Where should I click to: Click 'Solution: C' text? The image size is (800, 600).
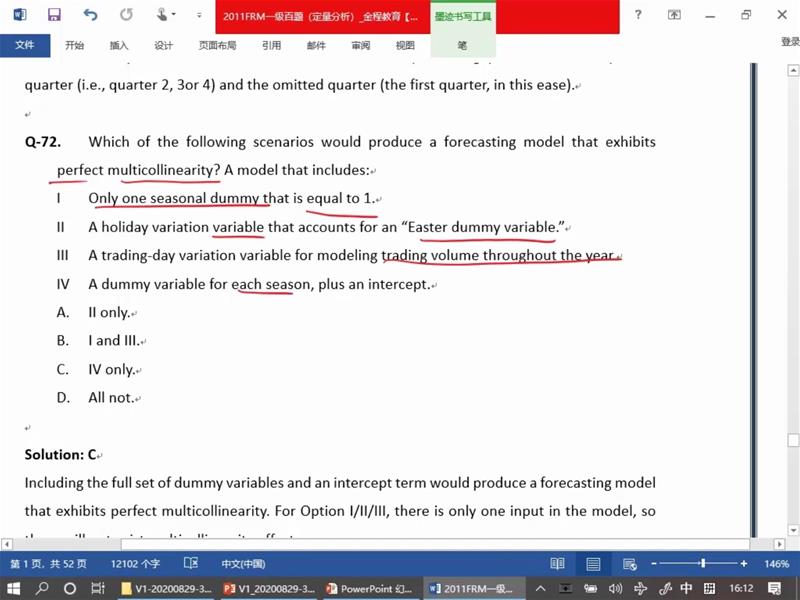[x=61, y=455]
